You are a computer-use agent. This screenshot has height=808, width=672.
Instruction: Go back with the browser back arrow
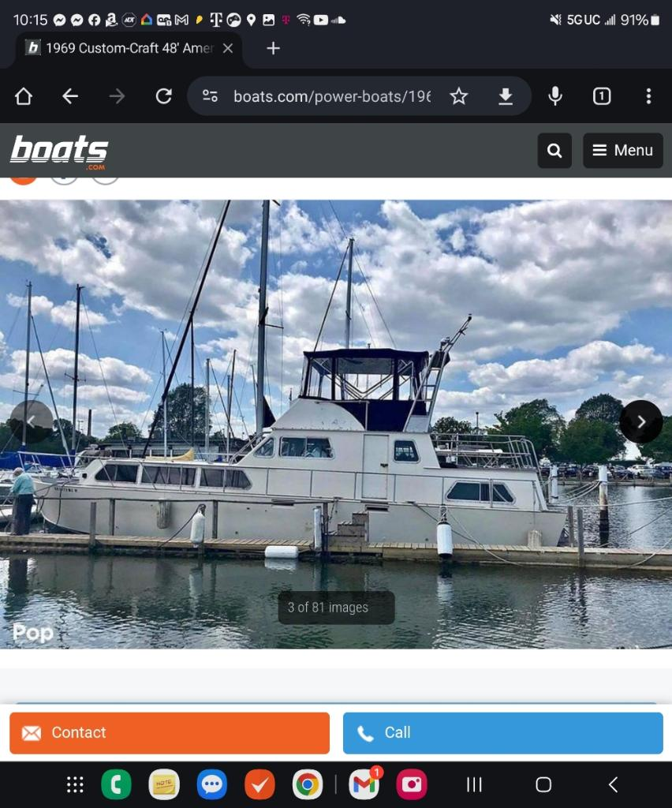point(70,96)
